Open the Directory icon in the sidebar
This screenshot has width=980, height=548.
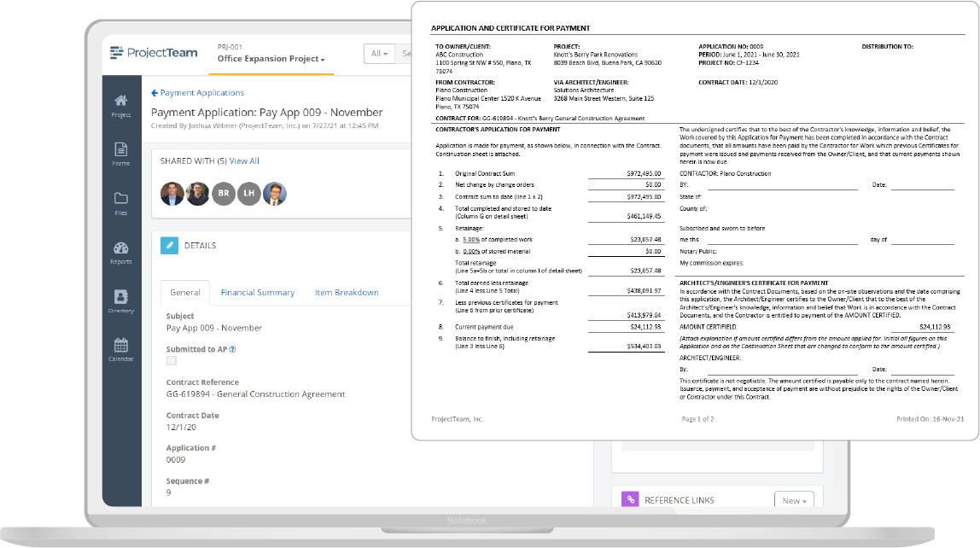pyautogui.click(x=120, y=297)
